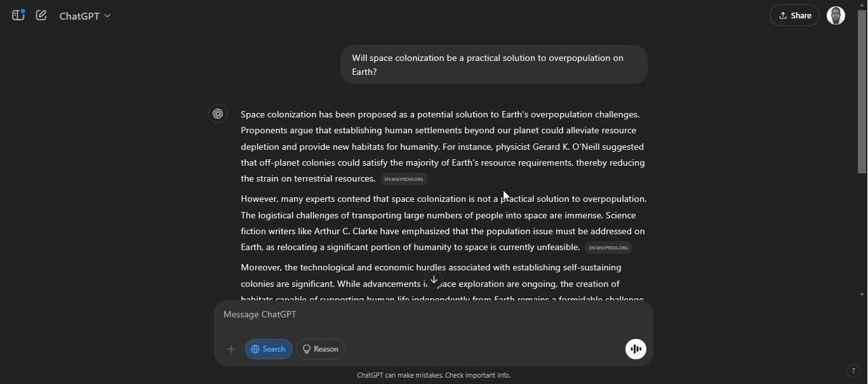Click the ChatGPT logo beside the response
868x384 pixels.
[x=218, y=114]
